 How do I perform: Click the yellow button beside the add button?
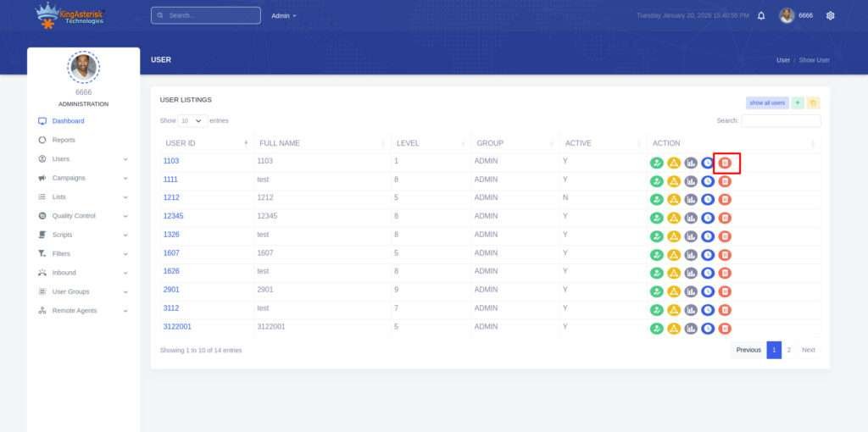(813, 102)
